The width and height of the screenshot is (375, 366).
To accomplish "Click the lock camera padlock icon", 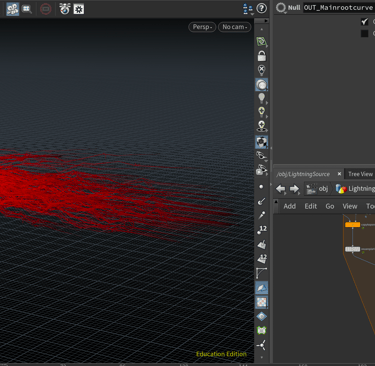I will (262, 56).
